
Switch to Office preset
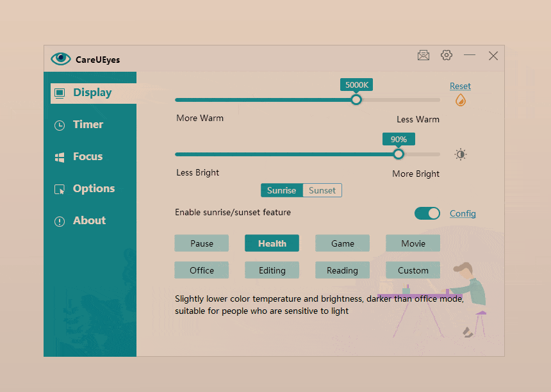pyautogui.click(x=202, y=270)
